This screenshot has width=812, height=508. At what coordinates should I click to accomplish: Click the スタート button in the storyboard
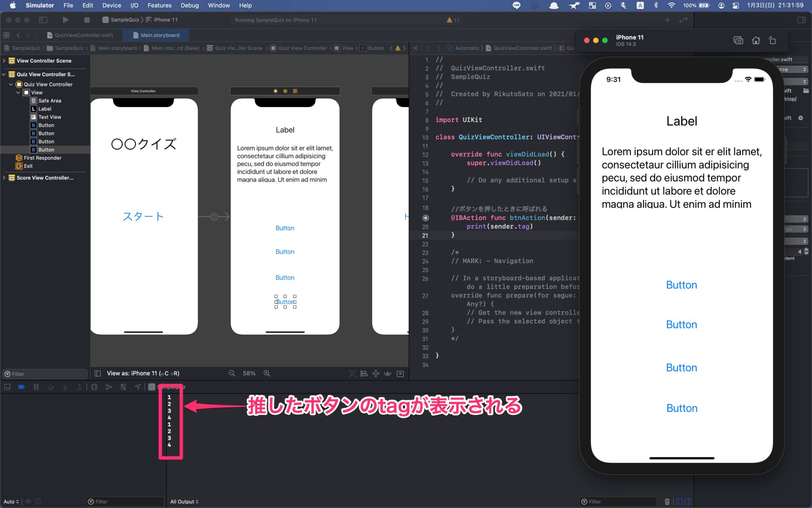tap(143, 217)
